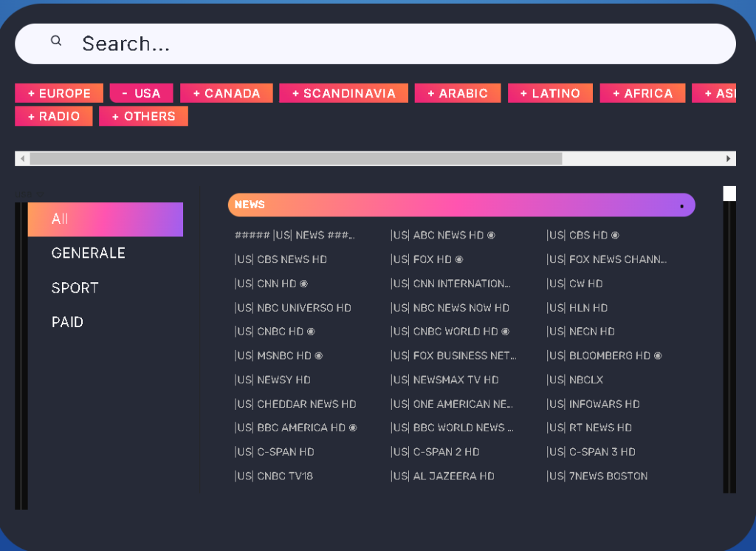
Task: Open the '|US| FOX BUSINESS NET...' channel
Action: pos(454,355)
